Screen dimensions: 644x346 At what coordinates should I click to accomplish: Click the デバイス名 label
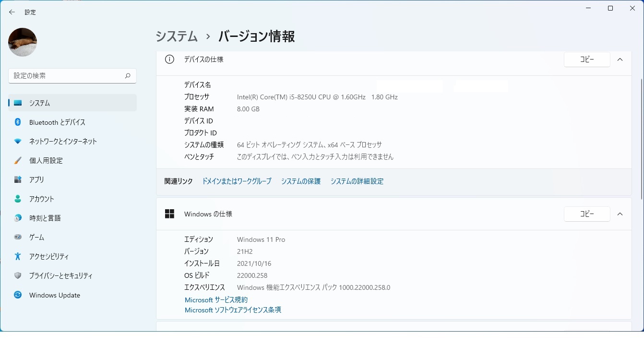[198, 85]
